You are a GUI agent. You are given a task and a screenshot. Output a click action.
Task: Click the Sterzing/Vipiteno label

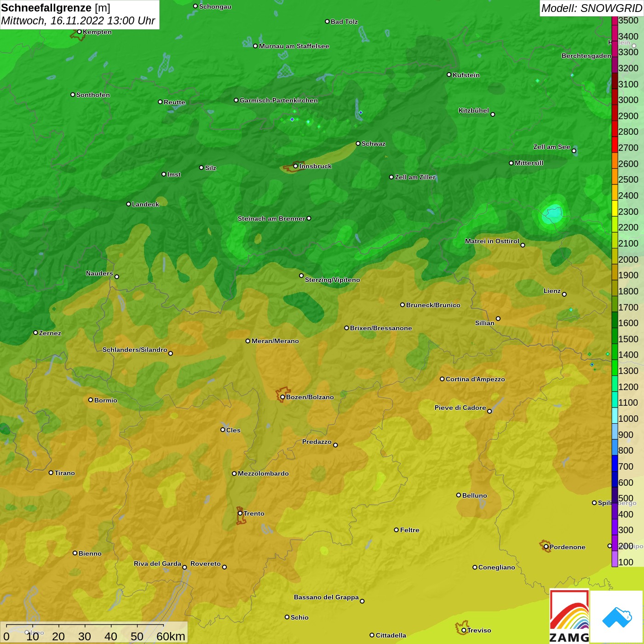333,280
